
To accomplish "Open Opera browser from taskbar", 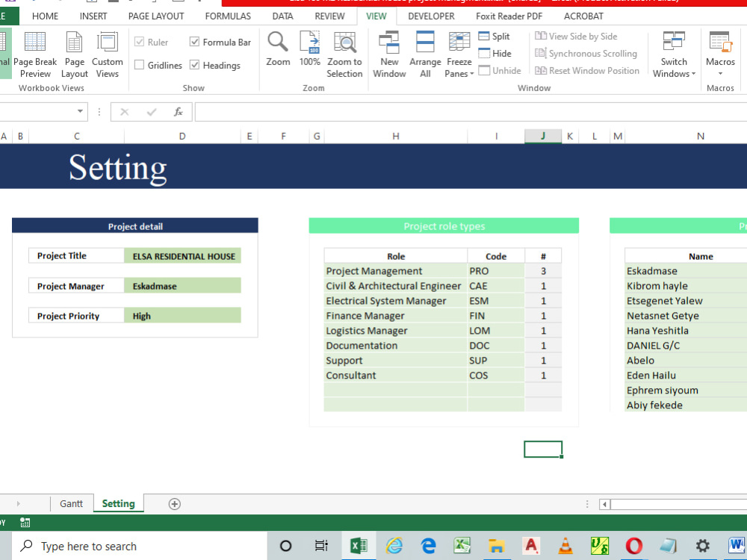I will pos(633,546).
